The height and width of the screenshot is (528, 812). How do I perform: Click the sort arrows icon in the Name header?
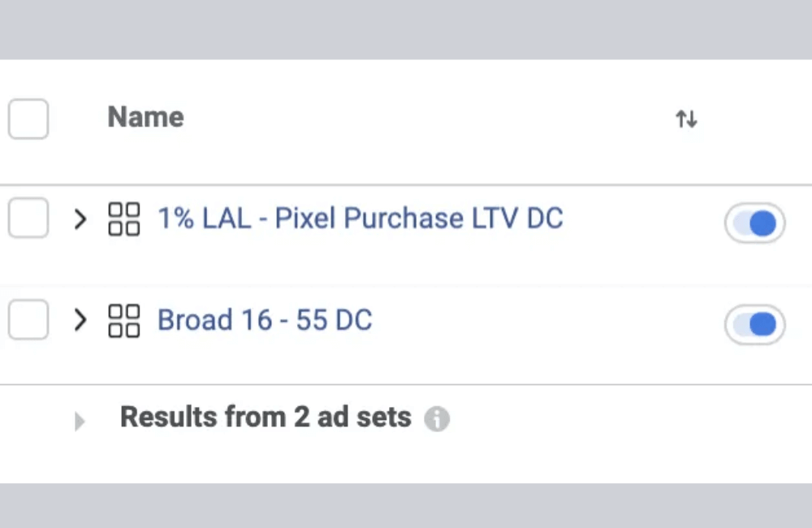pos(686,119)
